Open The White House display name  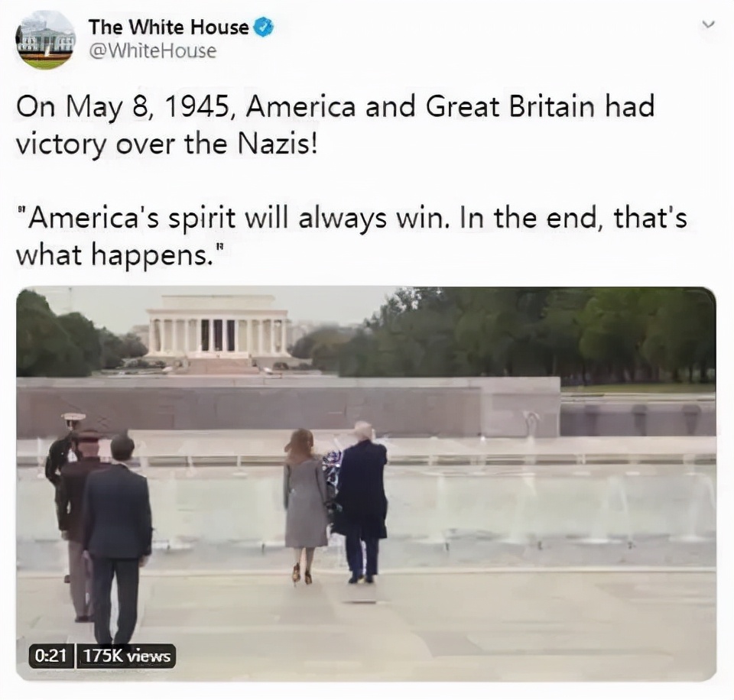click(x=168, y=28)
